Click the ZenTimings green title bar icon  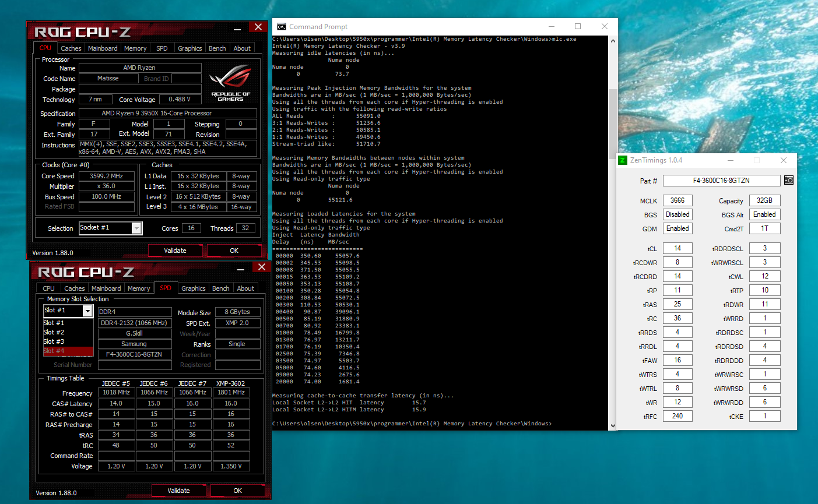[x=623, y=160]
